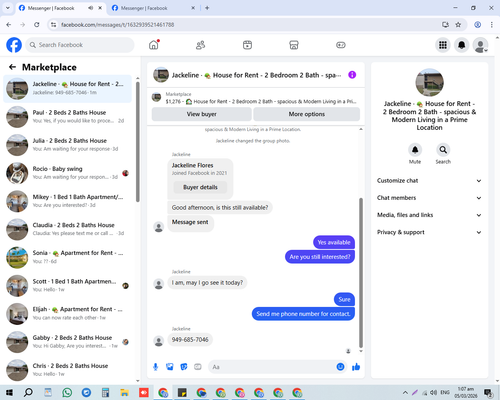Mute the conversation with bell icon

(415, 150)
